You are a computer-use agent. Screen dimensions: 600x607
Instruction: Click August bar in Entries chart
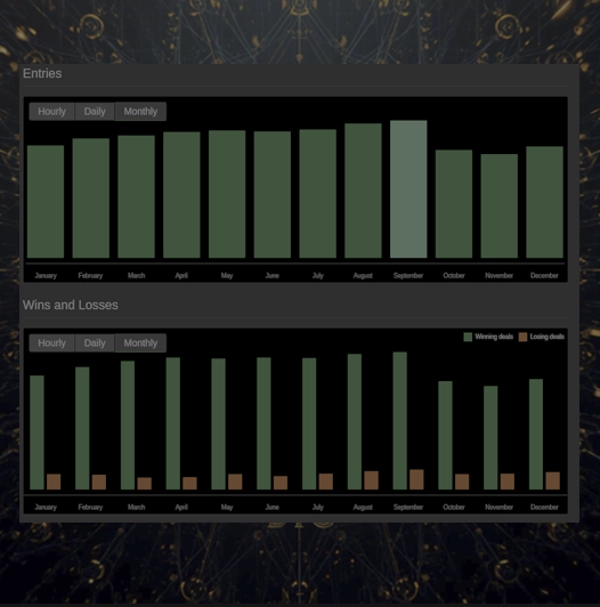point(363,190)
